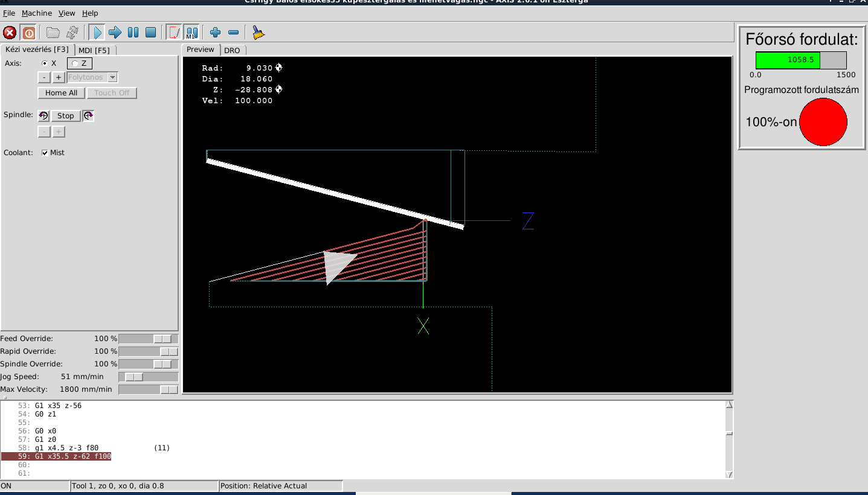Toggle the optional pause M1 icon

[191, 33]
